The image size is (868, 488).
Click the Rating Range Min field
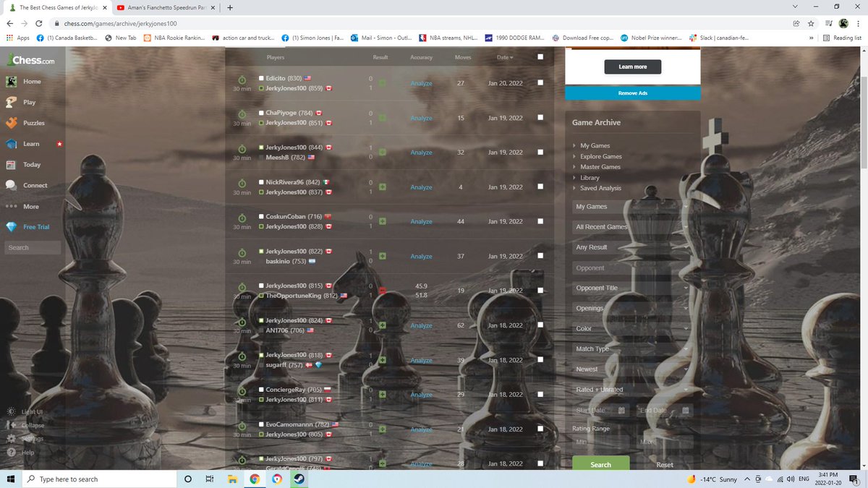600,442
